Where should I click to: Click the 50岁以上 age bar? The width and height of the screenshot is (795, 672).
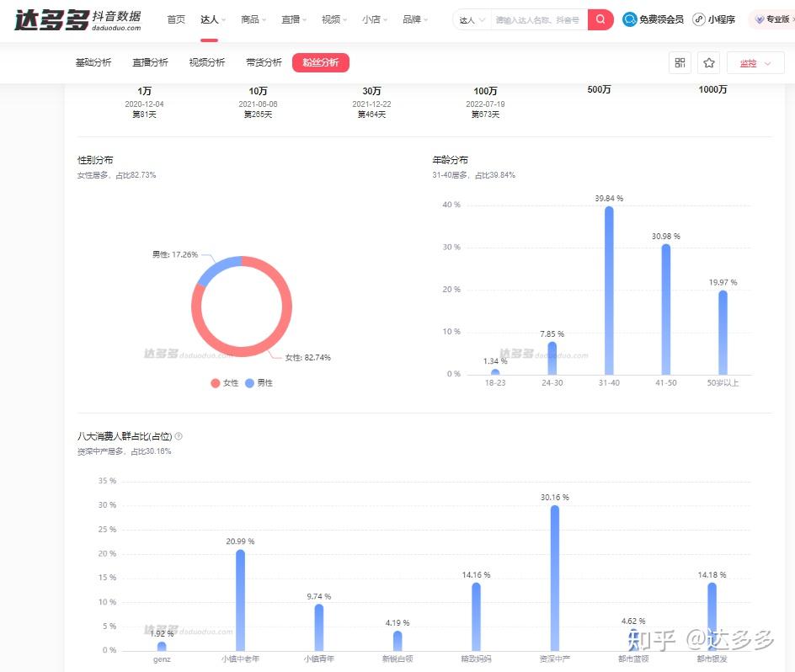click(x=723, y=333)
